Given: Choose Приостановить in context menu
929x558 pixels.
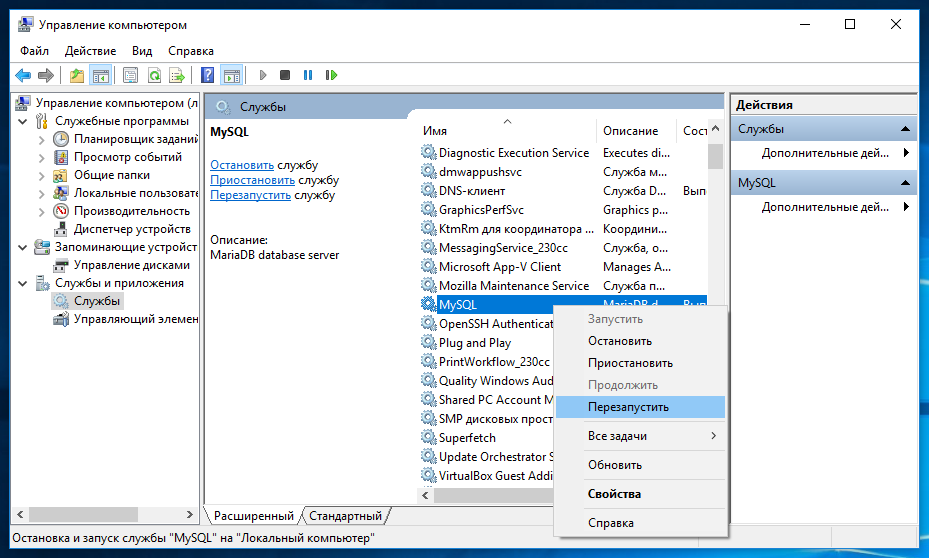Looking at the screenshot, I should point(640,363).
